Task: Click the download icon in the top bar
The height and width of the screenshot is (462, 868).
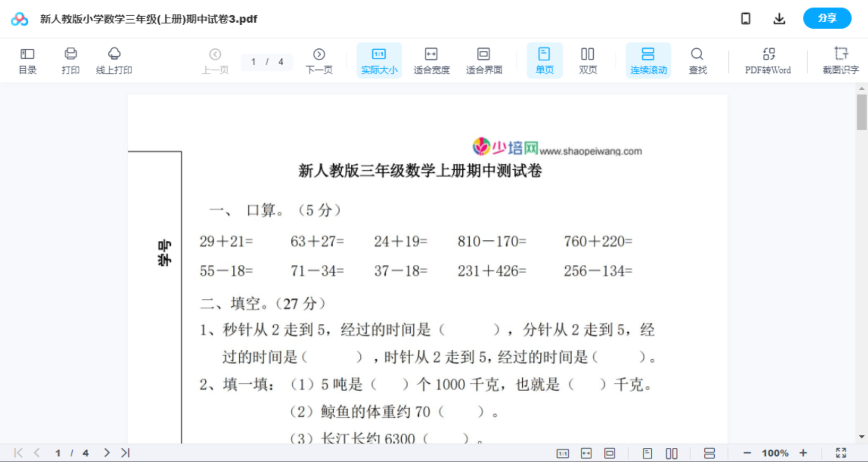Action: (779, 18)
